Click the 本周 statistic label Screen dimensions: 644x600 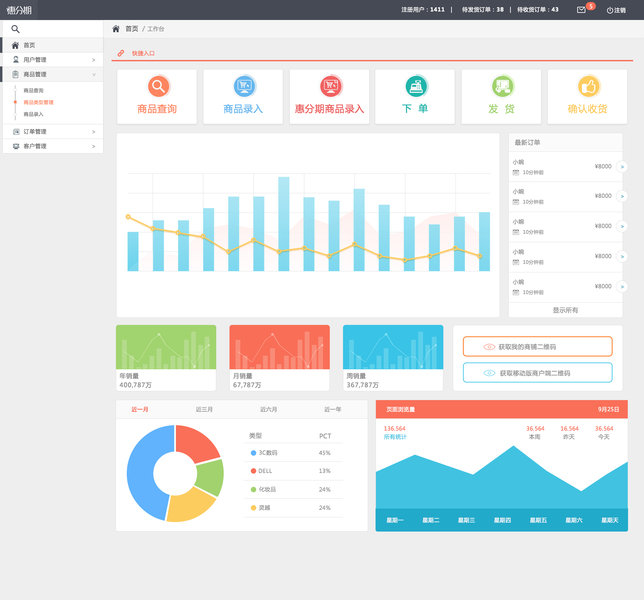pyautogui.click(x=534, y=437)
